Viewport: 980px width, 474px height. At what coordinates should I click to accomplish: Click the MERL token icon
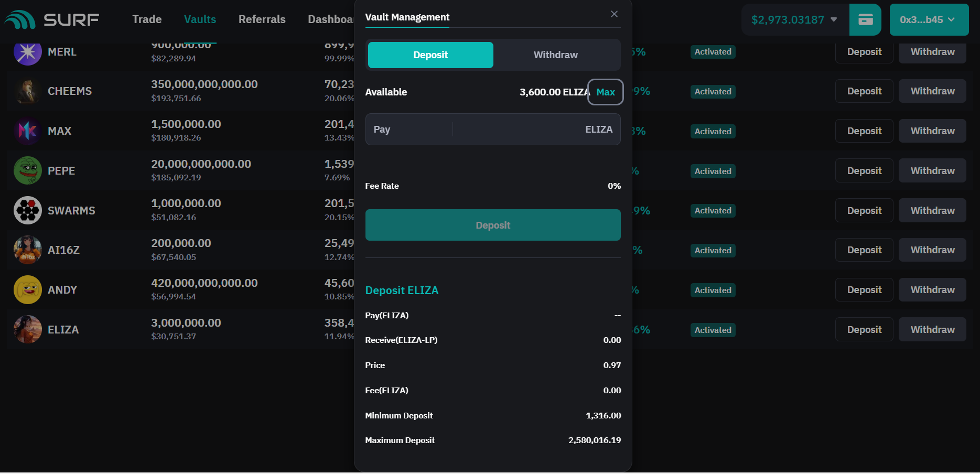pos(27,52)
